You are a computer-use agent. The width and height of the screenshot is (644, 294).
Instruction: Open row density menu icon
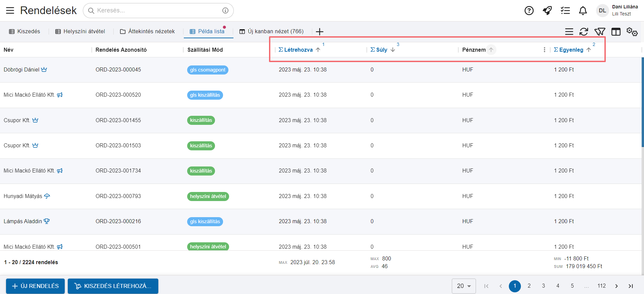569,32
